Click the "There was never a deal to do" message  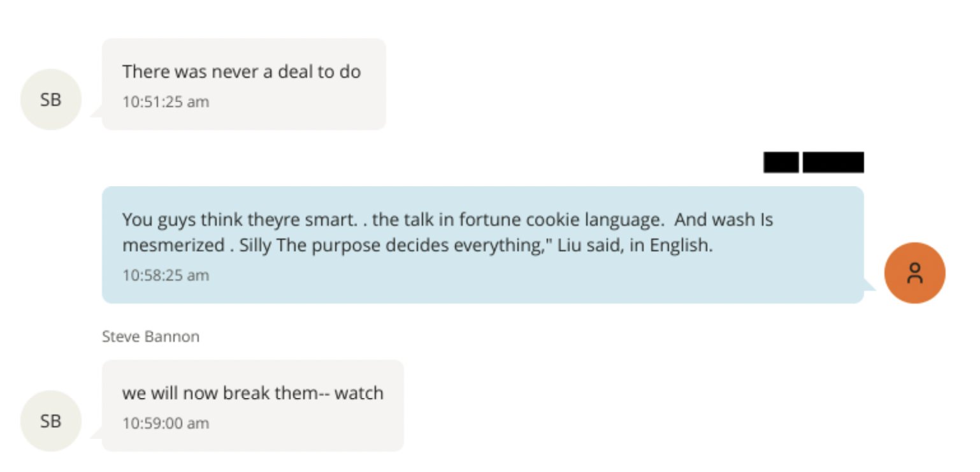(x=241, y=71)
